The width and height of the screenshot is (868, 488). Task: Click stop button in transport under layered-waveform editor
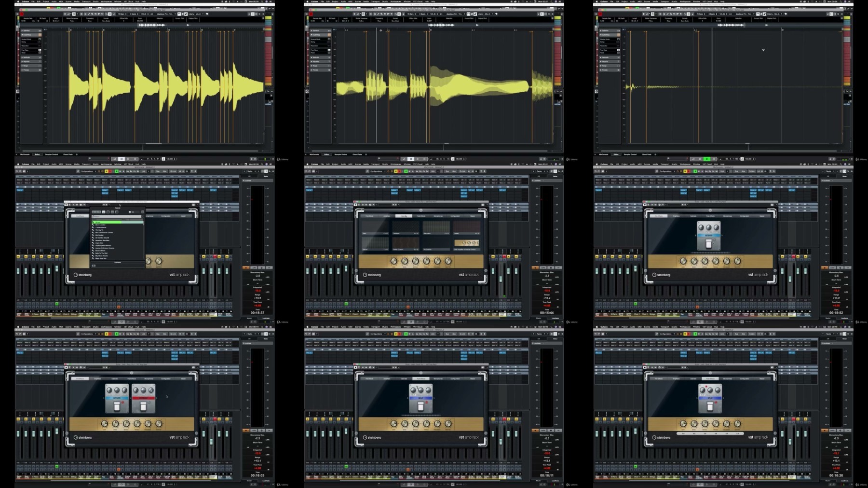(411, 159)
